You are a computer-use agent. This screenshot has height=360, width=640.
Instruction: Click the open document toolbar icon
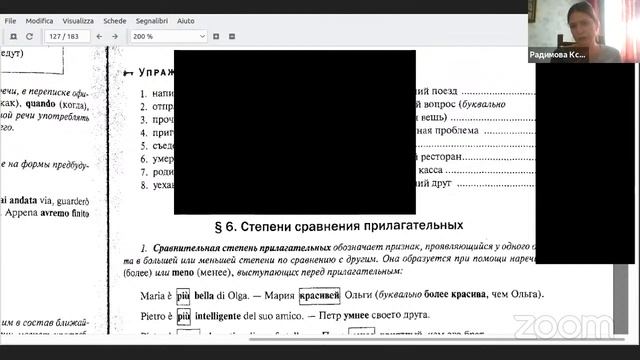[13, 36]
